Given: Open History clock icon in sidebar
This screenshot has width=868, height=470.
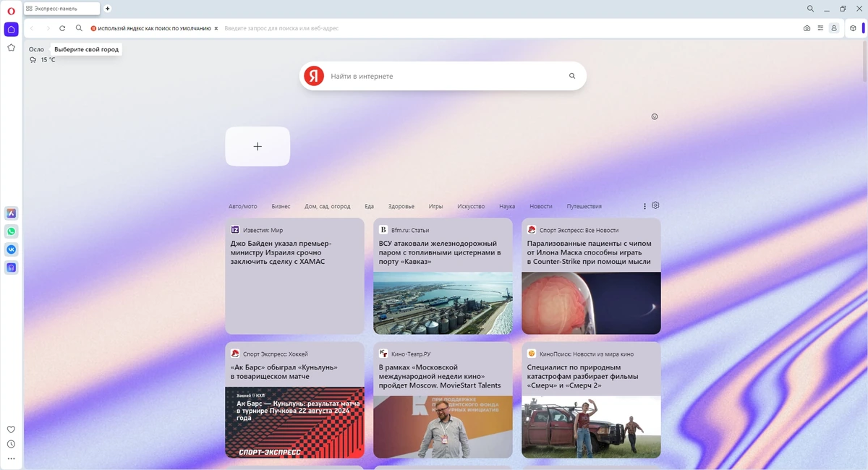Looking at the screenshot, I should [11, 444].
